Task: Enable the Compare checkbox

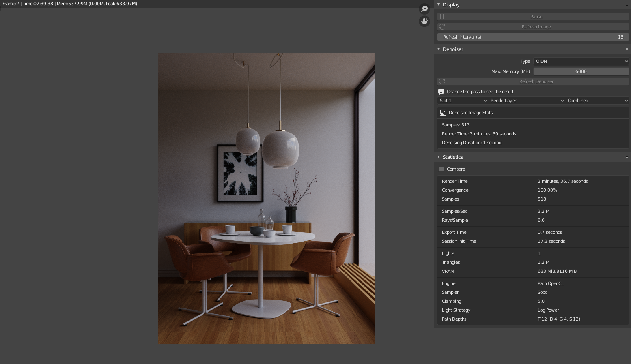Action: point(441,169)
